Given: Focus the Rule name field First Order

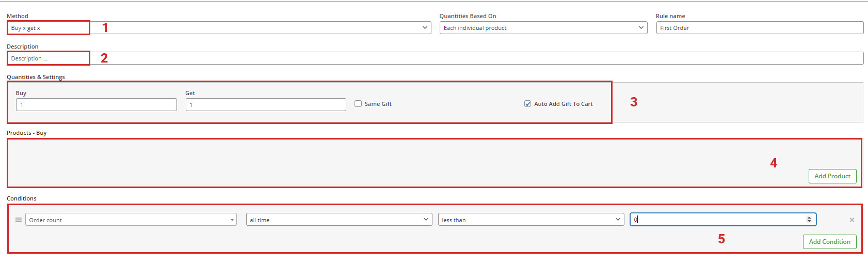Looking at the screenshot, I should tap(760, 28).
